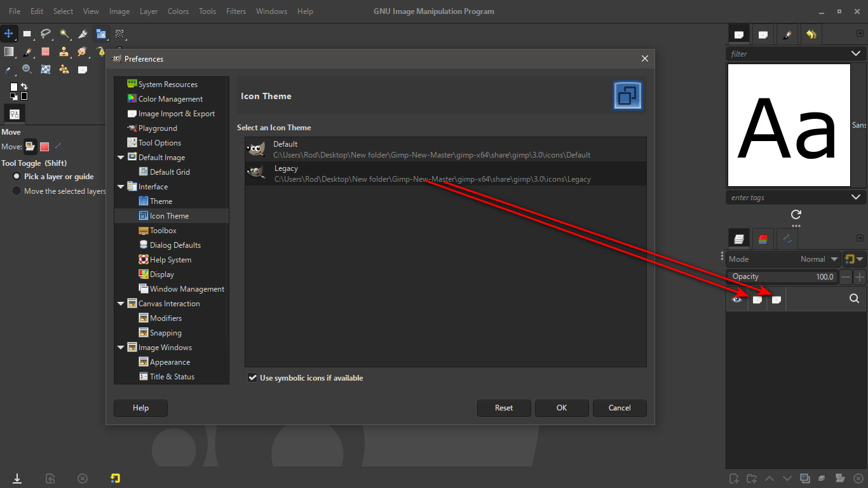Create a new layer group

(x=752, y=478)
